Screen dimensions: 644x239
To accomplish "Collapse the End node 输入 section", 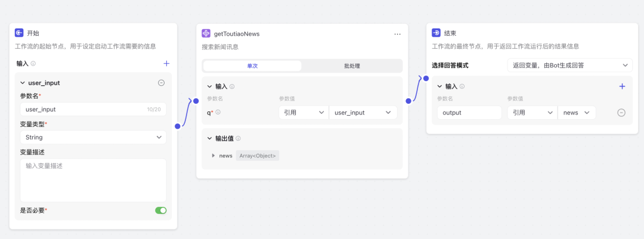I will [440, 86].
